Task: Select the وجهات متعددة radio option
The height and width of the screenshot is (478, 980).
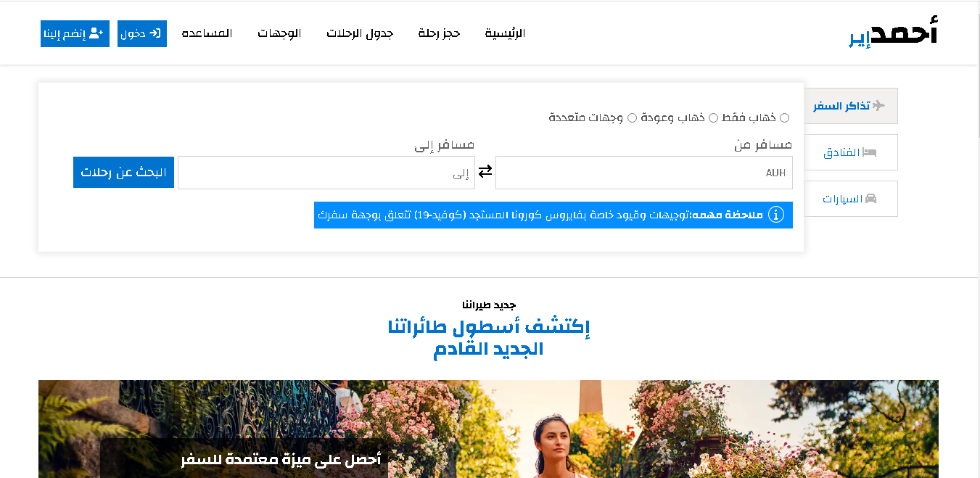Action: point(632,118)
